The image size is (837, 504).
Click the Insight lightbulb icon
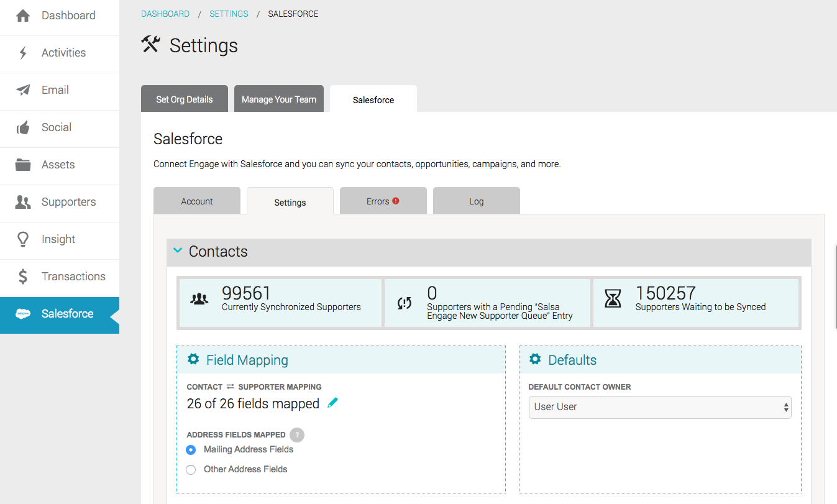(x=23, y=239)
